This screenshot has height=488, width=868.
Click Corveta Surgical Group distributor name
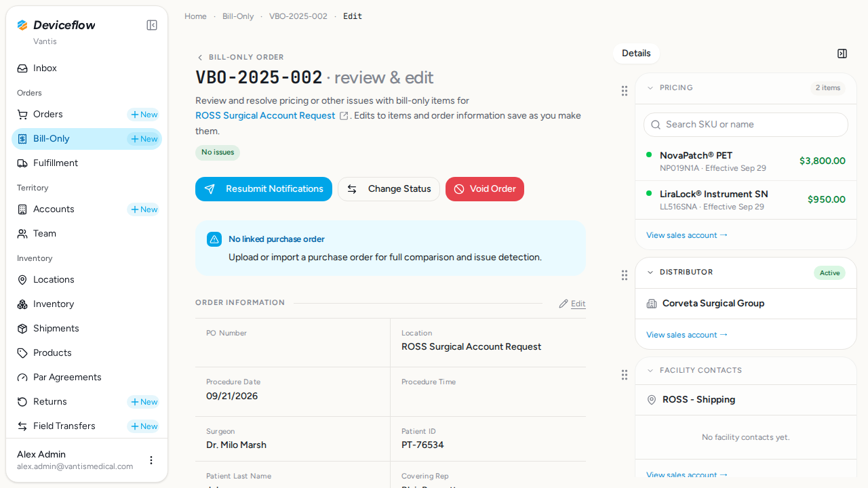(x=713, y=304)
